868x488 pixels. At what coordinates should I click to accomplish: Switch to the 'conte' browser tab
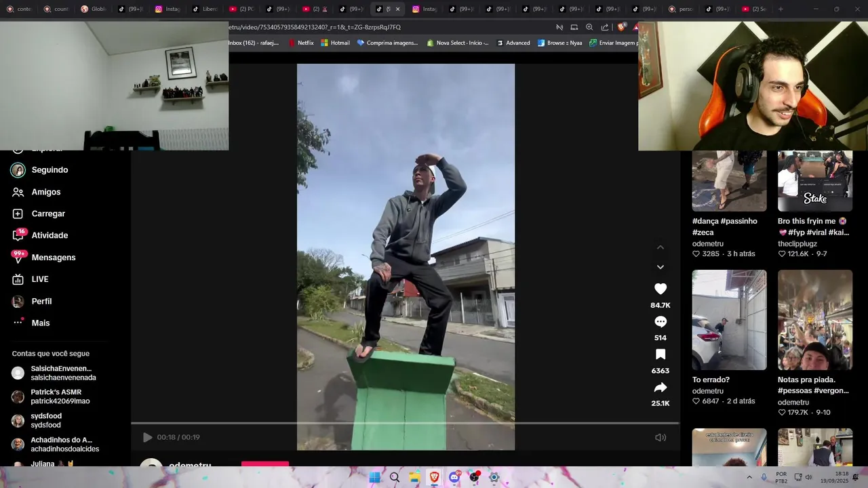point(18,9)
